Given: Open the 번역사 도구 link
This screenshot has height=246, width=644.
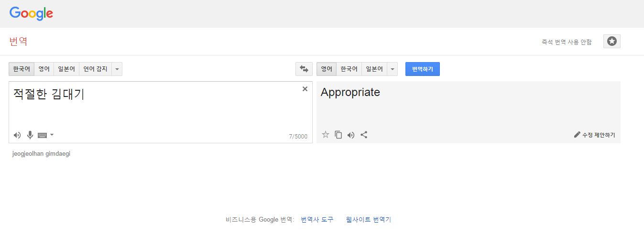Looking at the screenshot, I should click(317, 220).
